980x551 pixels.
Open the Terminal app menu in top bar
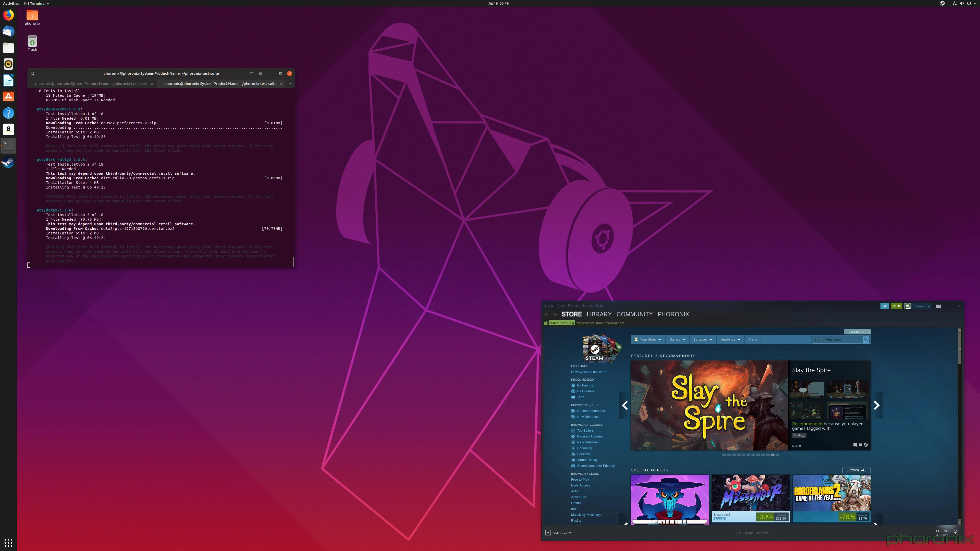coord(37,3)
